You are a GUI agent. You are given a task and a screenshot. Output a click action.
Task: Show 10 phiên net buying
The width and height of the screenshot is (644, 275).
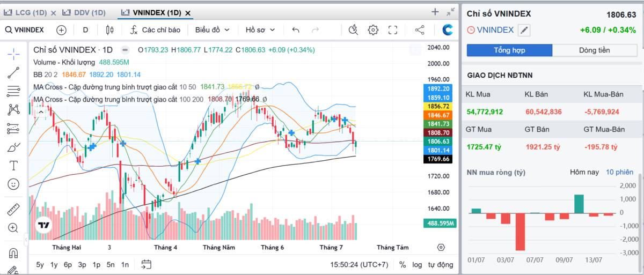pyautogui.click(x=620, y=172)
